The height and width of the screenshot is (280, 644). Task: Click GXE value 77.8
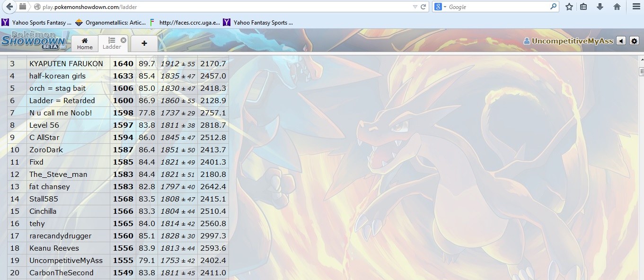click(147, 113)
